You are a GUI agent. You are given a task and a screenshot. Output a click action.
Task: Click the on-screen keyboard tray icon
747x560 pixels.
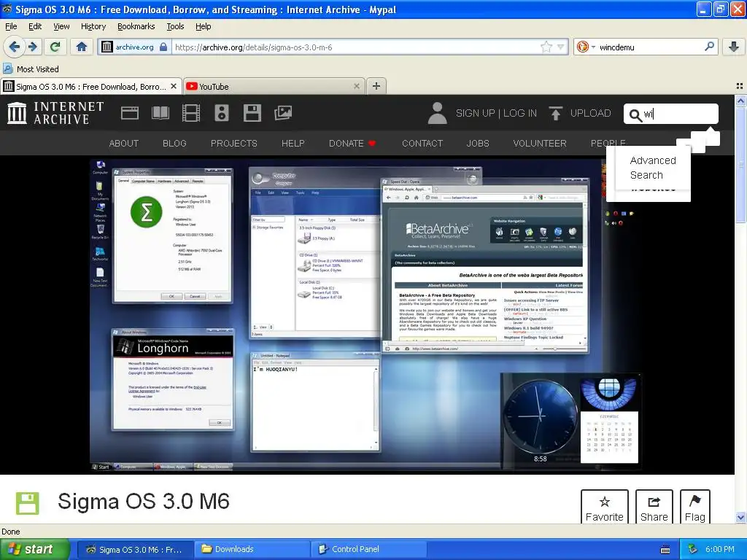point(665,550)
